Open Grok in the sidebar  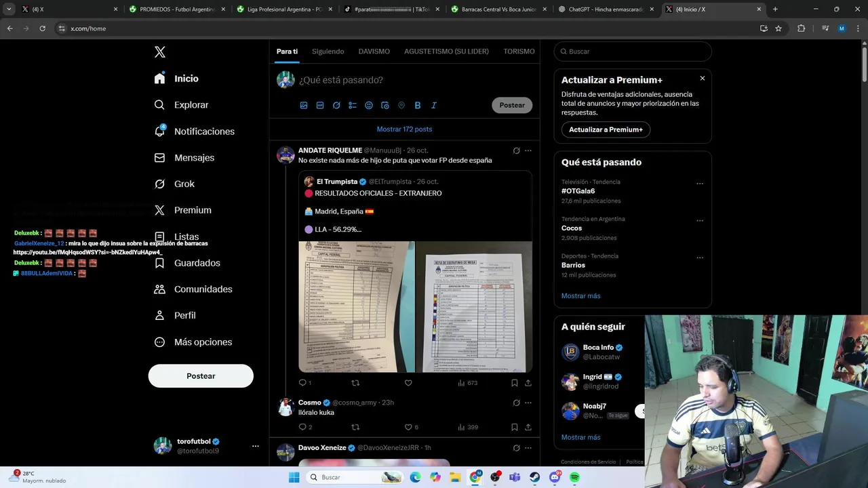click(174, 184)
